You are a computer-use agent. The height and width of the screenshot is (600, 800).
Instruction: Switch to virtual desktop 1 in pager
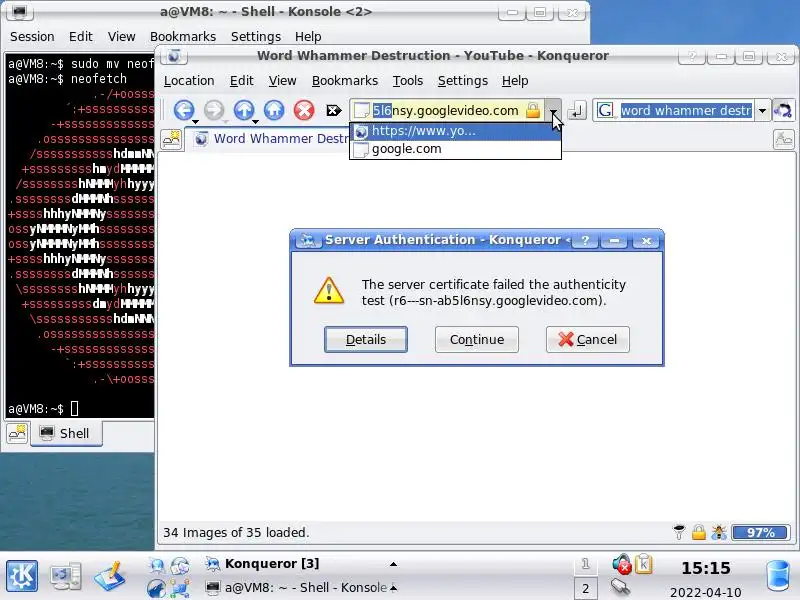point(585,564)
